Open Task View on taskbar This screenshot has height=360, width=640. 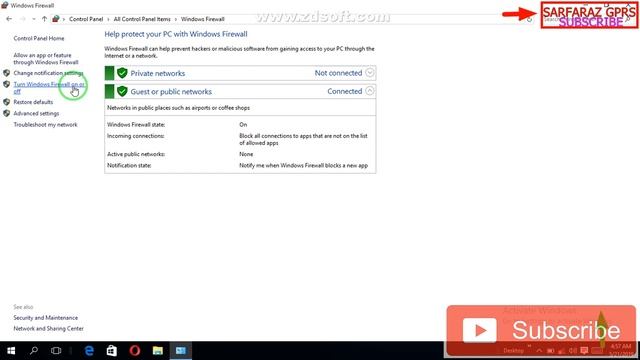click(56, 351)
